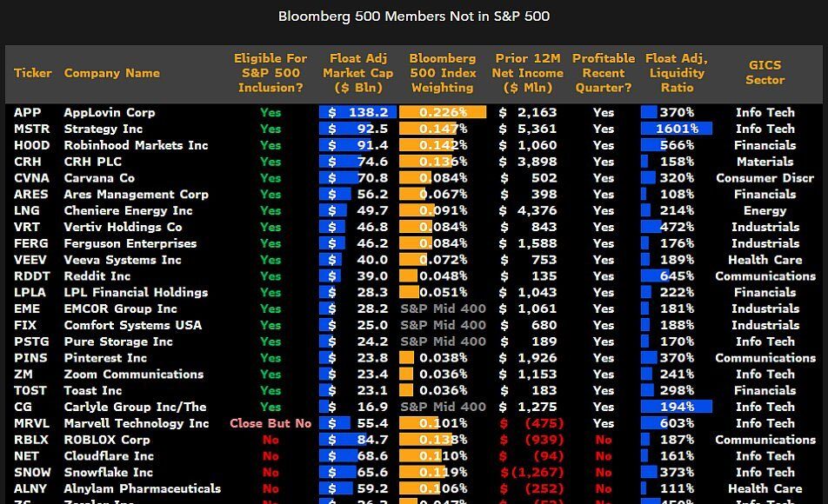Click the CRH ticker in the first column

28,162
